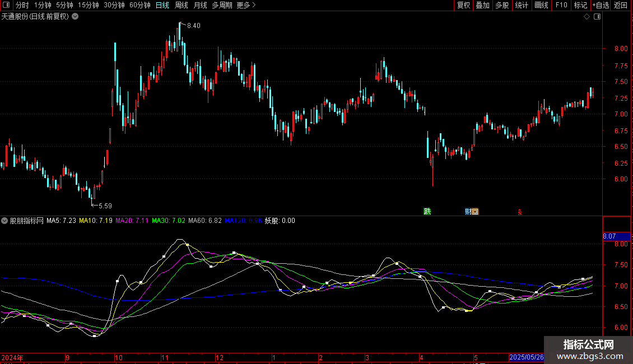Click the MA5: 7.23 value
Image resolution: width=633 pixels, height=364 pixels.
click(x=61, y=221)
